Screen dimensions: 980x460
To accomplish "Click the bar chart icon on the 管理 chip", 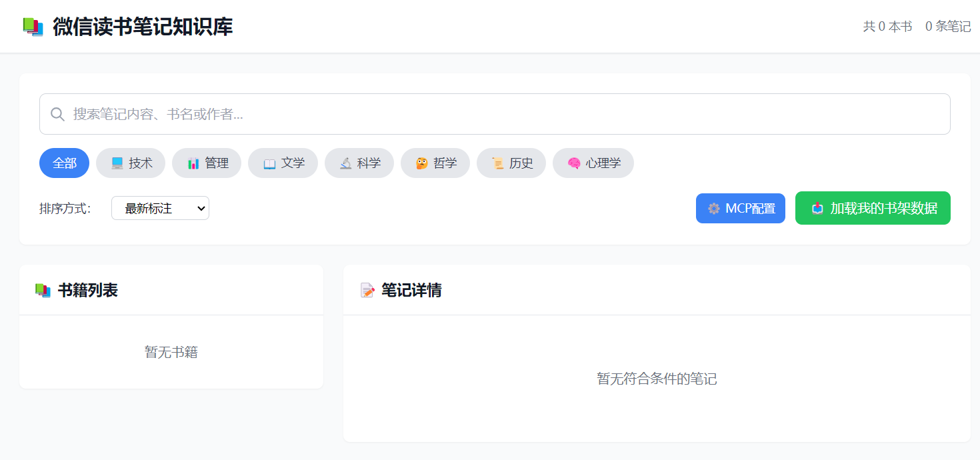I will pos(193,163).
